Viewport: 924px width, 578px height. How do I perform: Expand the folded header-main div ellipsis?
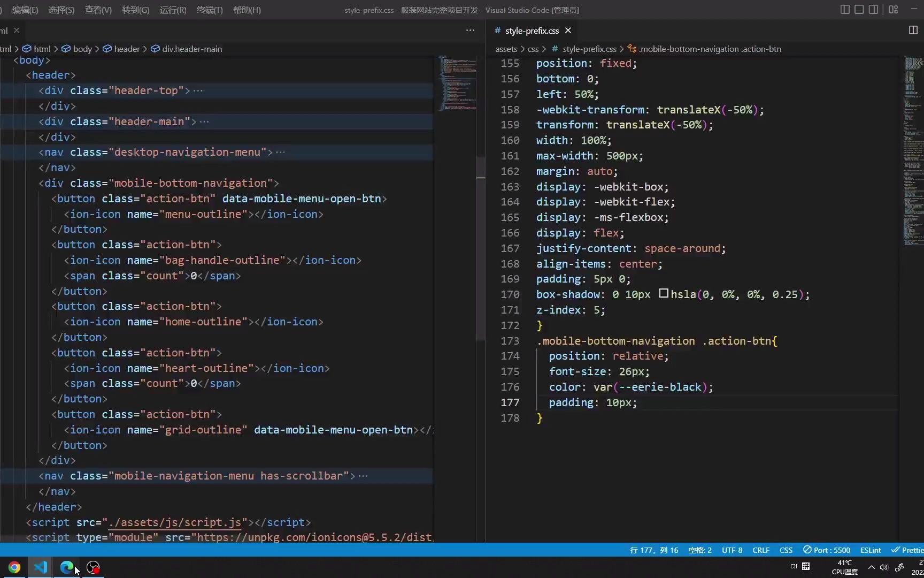pyautogui.click(x=204, y=121)
